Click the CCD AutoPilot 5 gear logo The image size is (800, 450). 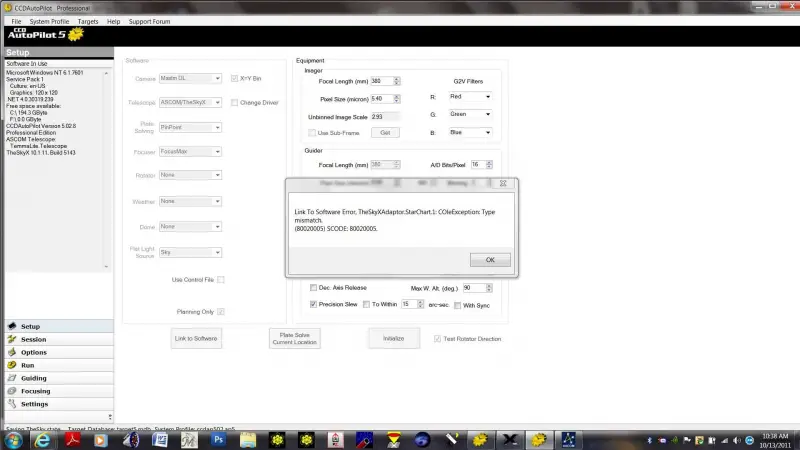coord(76,34)
